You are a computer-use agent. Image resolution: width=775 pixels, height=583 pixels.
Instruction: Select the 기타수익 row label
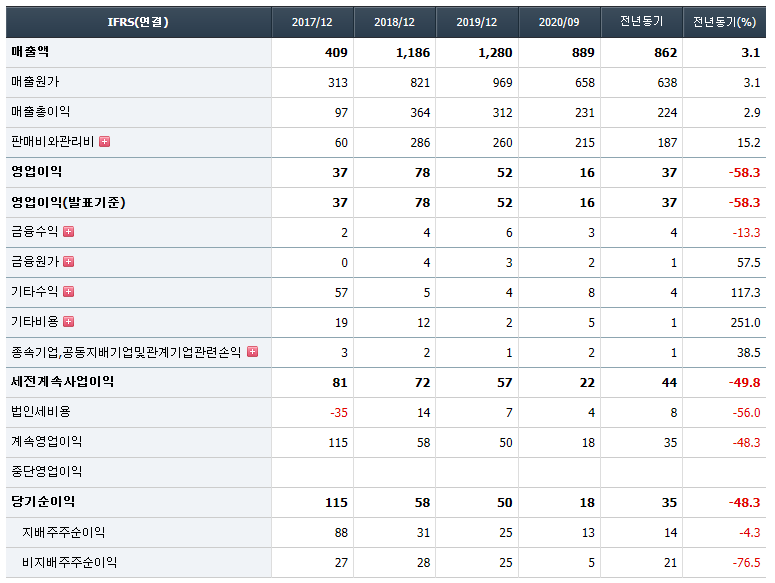pos(35,292)
